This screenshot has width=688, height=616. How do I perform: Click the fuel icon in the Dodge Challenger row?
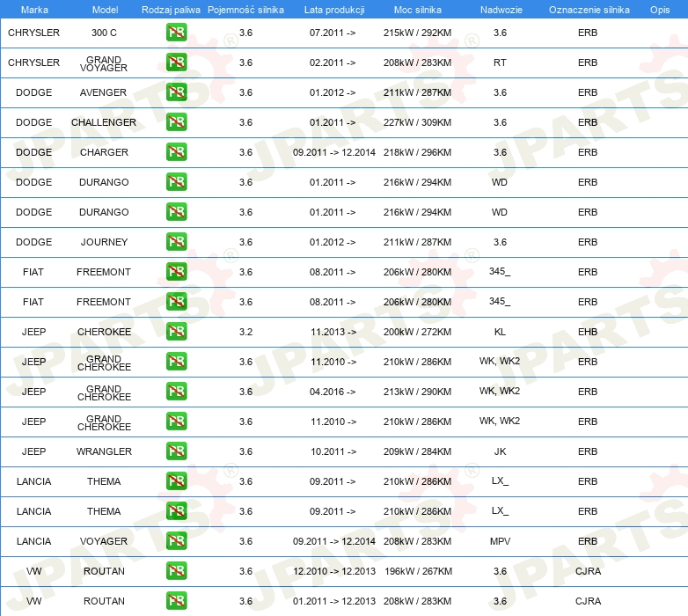tap(176, 122)
